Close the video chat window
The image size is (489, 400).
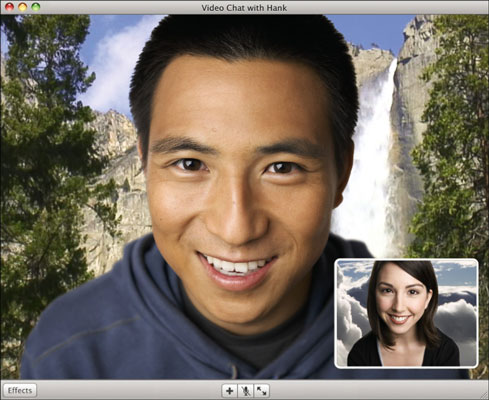[10, 7]
